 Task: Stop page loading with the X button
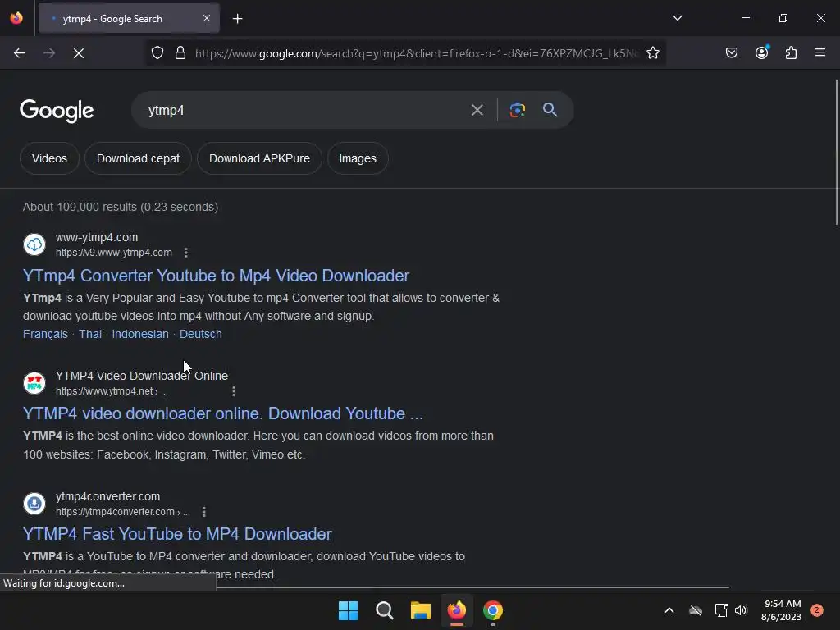click(79, 53)
